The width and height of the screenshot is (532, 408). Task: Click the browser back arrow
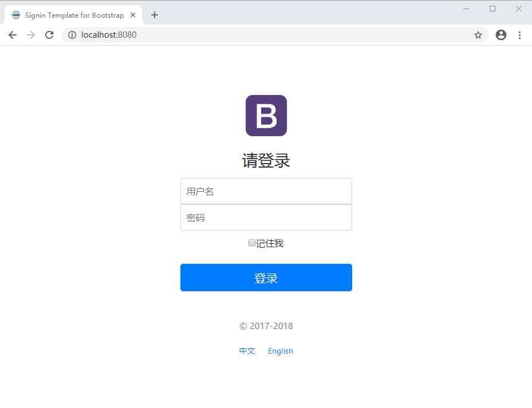click(x=13, y=35)
